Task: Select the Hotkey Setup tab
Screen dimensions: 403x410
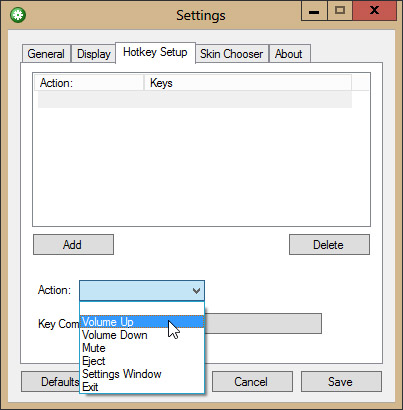Action: [155, 52]
